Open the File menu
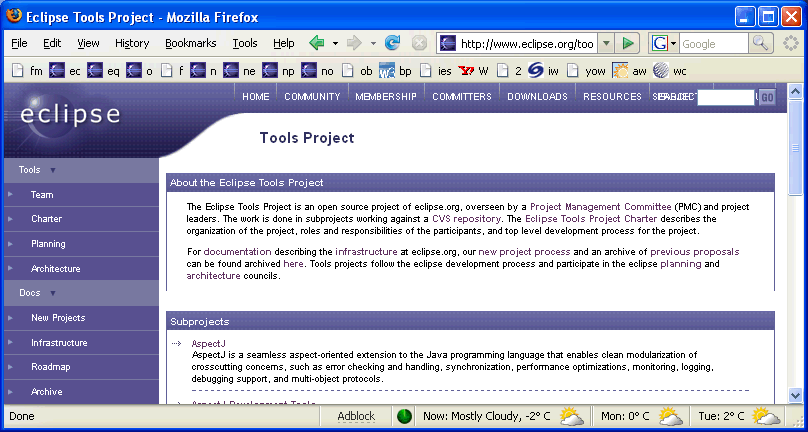The image size is (808, 432). pos(19,43)
